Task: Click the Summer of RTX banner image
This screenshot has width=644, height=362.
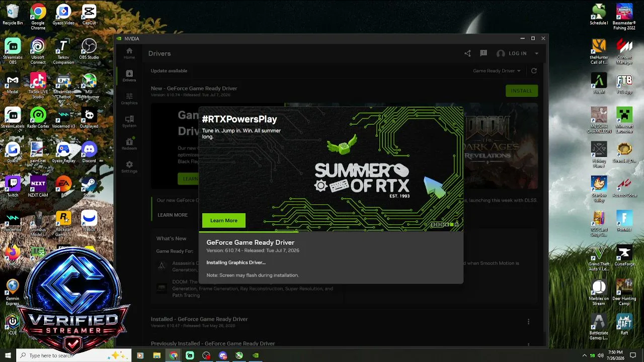Action: [x=331, y=168]
